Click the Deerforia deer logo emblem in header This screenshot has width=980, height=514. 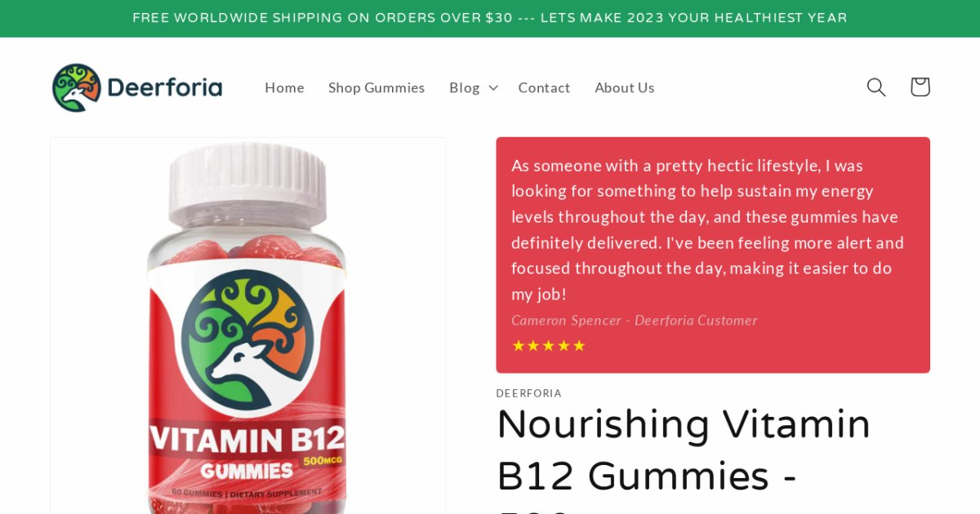[77, 87]
